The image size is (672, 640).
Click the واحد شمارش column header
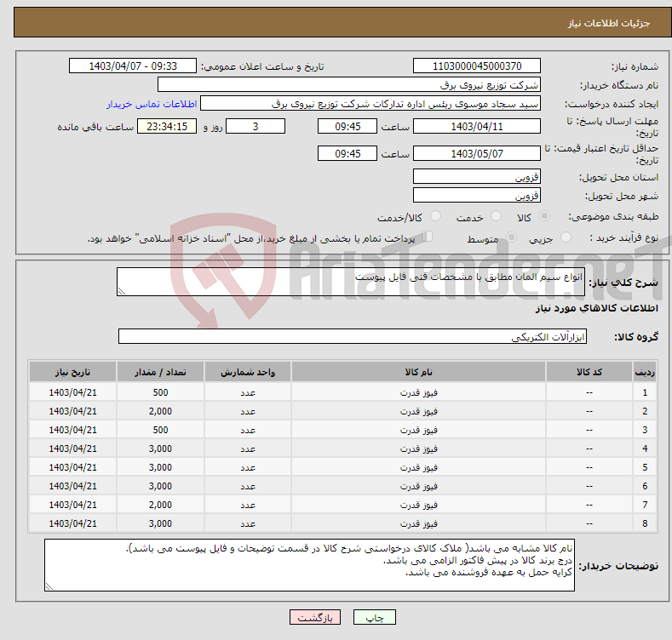pos(248,372)
